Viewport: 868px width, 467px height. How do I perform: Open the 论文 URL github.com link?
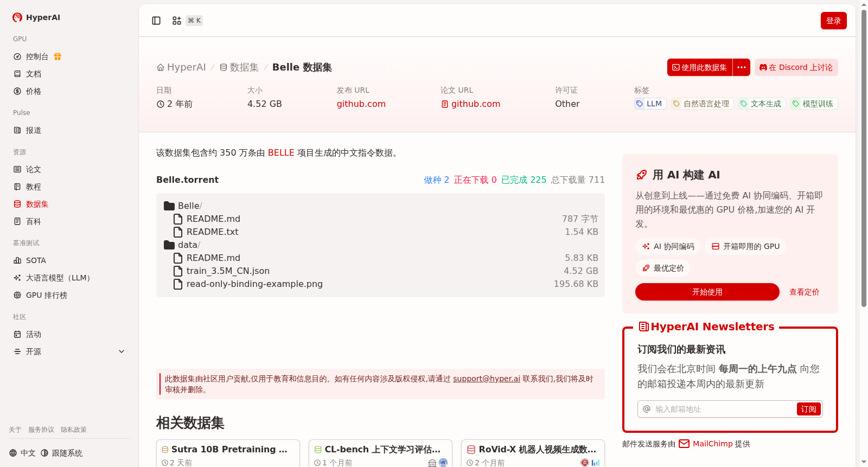tap(471, 104)
